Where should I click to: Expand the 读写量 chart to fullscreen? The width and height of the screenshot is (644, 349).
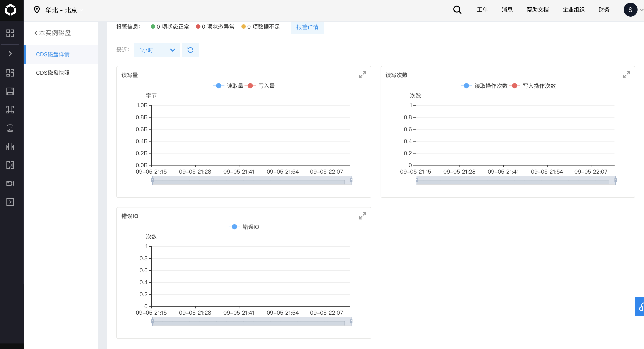pos(363,74)
